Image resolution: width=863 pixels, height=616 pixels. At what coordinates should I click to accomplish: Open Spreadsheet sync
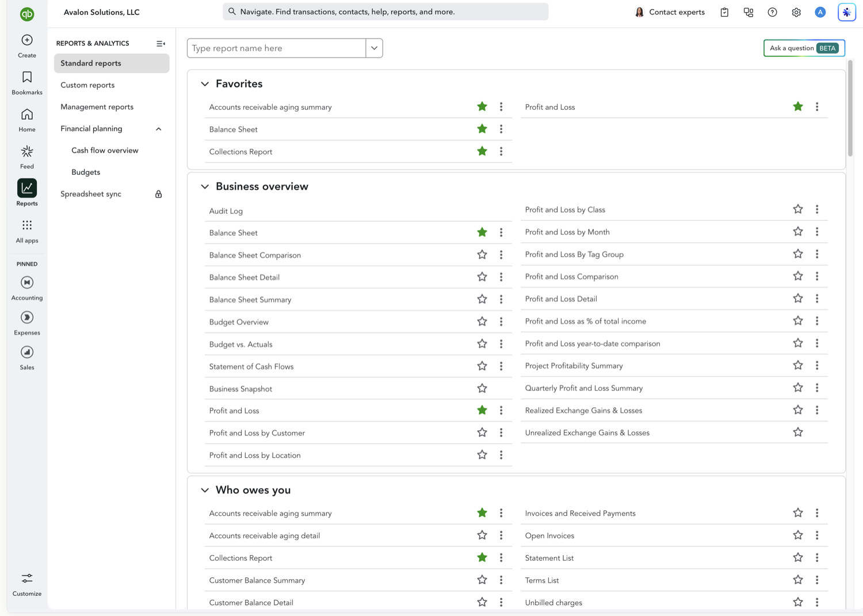pyautogui.click(x=91, y=194)
